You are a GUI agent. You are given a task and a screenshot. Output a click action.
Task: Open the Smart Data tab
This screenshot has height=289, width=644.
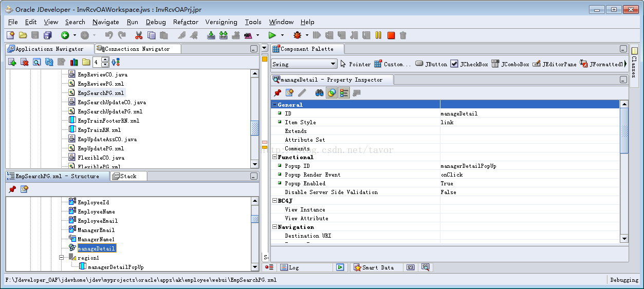[x=377, y=267]
